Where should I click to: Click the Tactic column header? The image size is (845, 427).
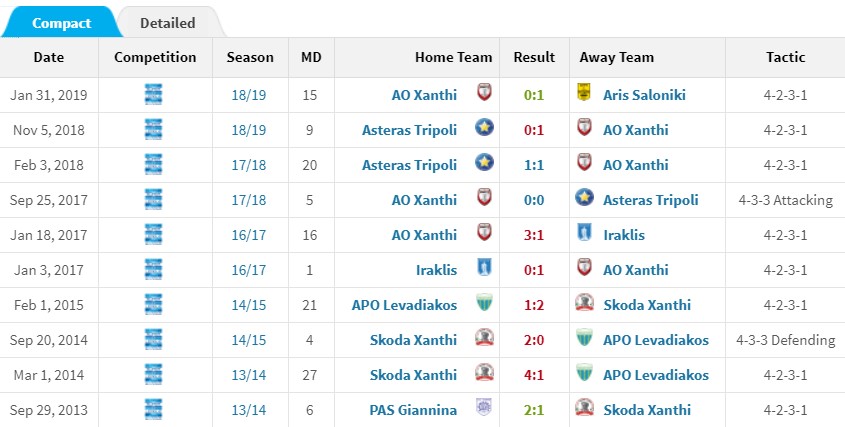785,57
